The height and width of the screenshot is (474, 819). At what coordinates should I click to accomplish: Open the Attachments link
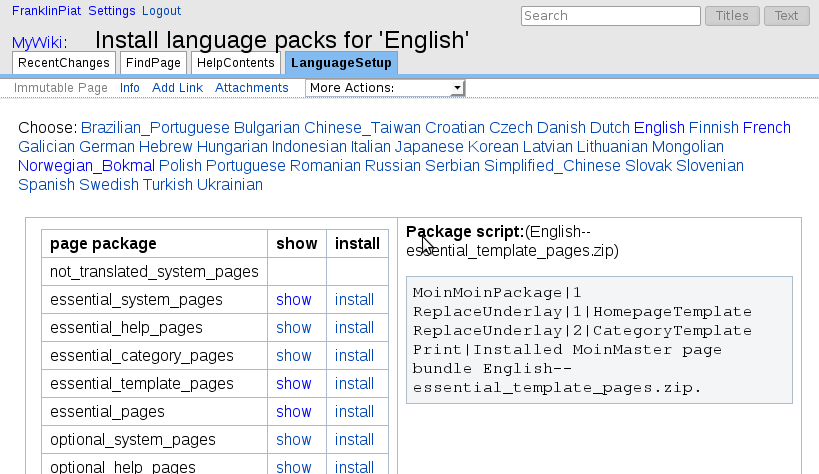(x=252, y=88)
